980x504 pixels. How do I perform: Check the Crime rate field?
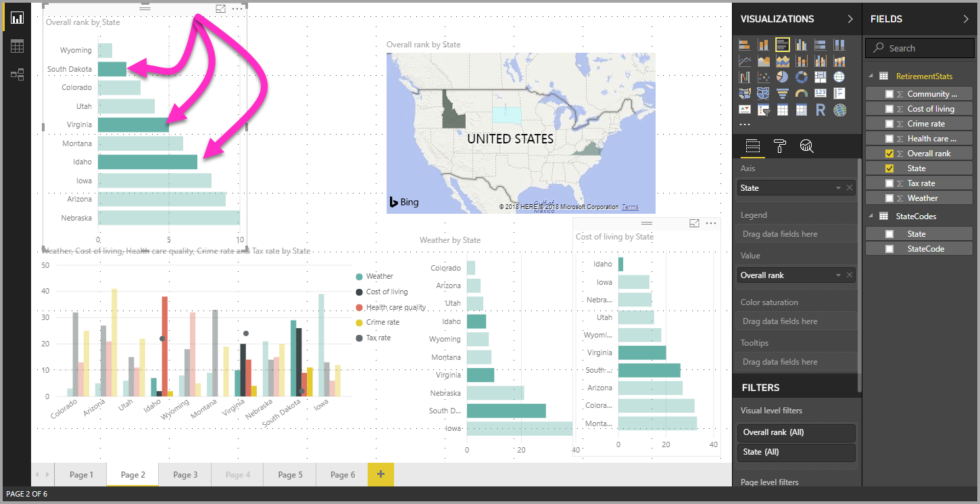(889, 124)
